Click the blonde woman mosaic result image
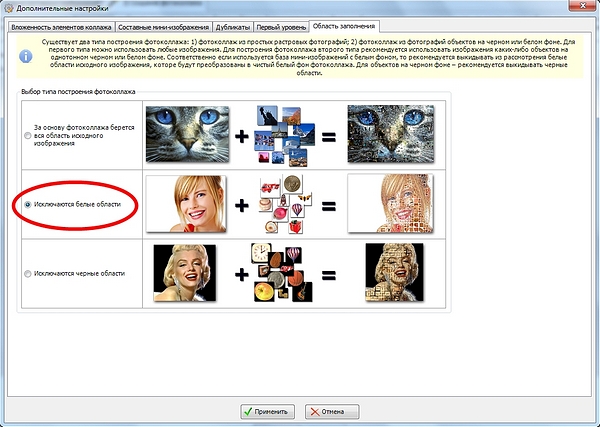Image resolution: width=600 pixels, height=427 pixels. pyautogui.click(x=390, y=203)
